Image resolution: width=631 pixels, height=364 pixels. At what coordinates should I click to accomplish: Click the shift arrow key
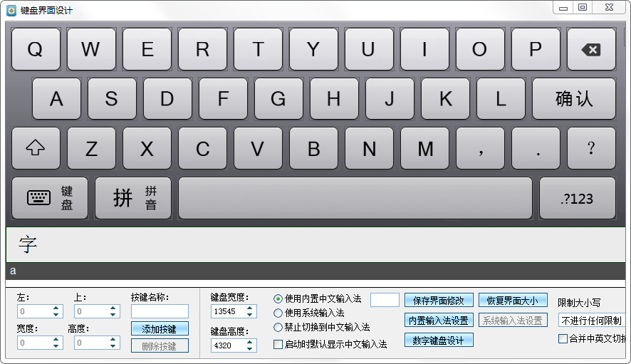click(x=36, y=148)
